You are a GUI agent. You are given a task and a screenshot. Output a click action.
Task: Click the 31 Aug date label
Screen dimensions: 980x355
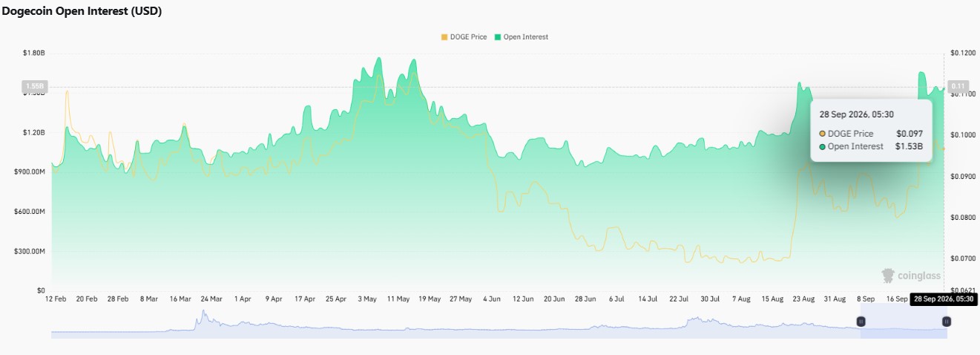[x=835, y=299]
